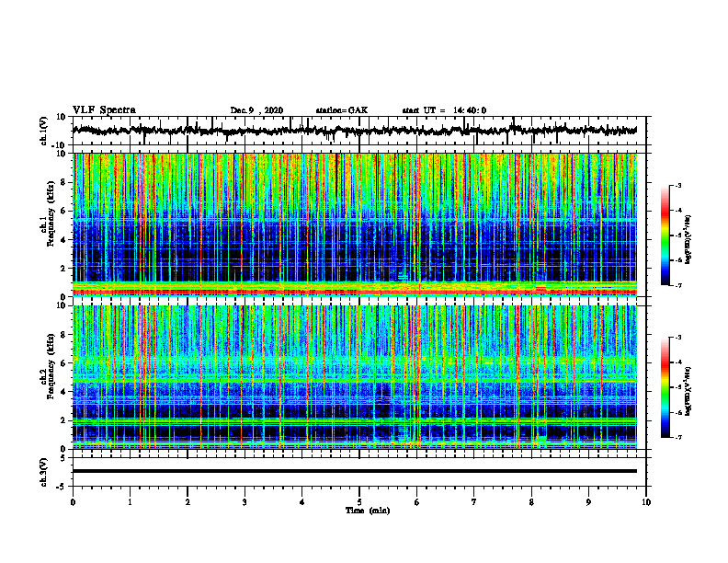Screen dimensions: 728x563
Task: Click the "-7" label below ch.2 color bar
Action: pos(677,438)
